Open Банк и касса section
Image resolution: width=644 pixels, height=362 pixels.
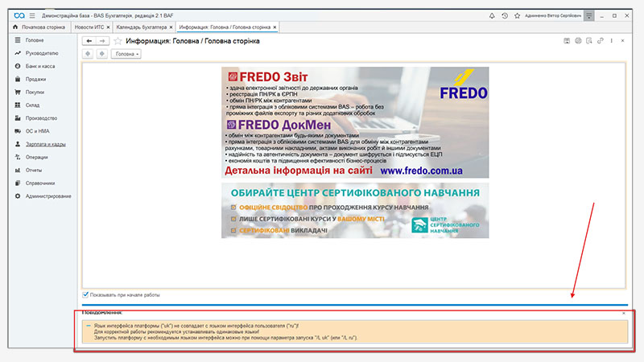coord(39,66)
